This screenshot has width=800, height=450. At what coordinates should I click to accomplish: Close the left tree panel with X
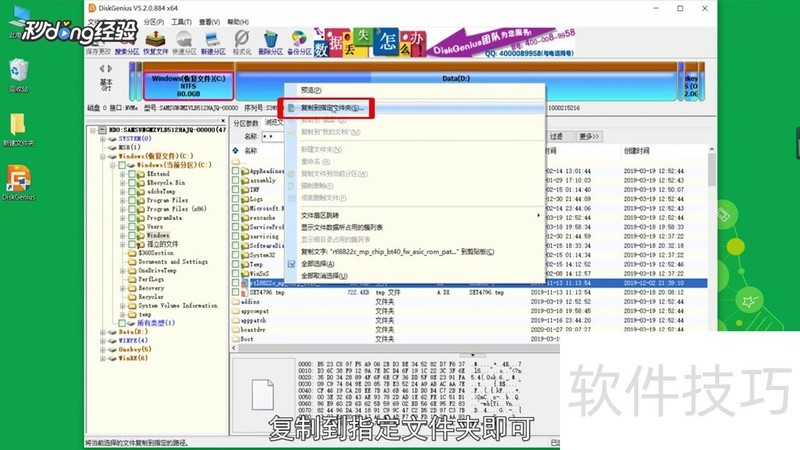[223, 121]
